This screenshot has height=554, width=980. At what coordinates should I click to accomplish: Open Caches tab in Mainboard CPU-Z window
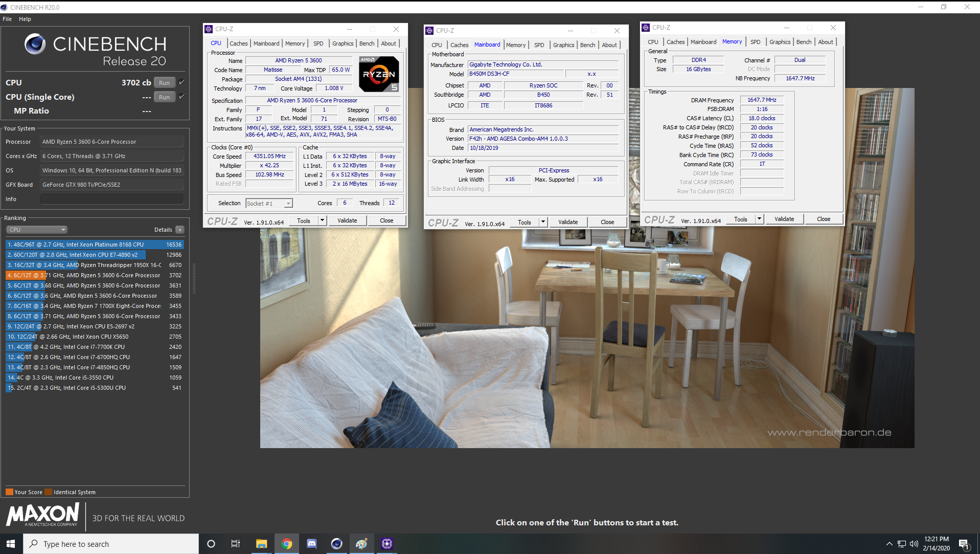pyautogui.click(x=459, y=45)
